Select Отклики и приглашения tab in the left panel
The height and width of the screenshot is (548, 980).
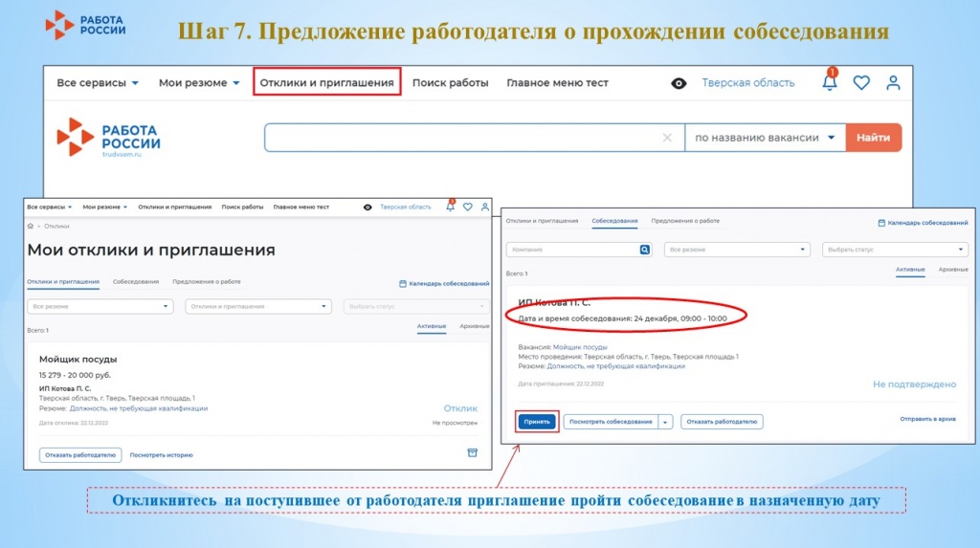(63, 282)
